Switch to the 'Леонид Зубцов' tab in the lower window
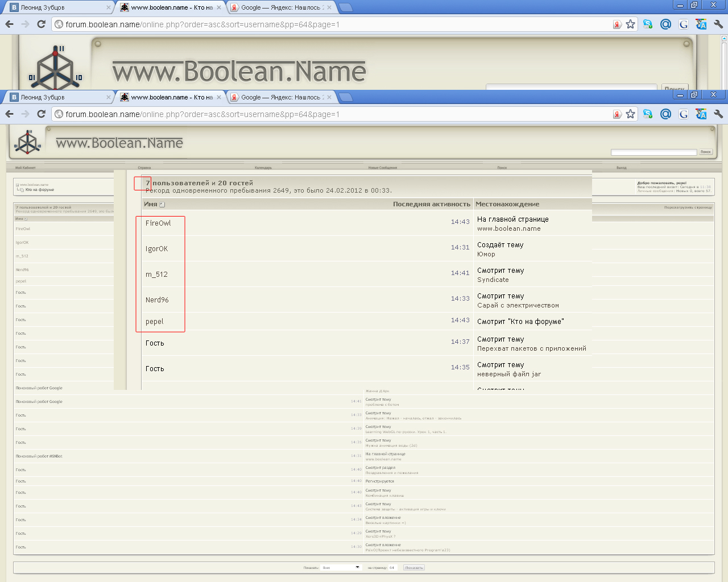 (57, 97)
